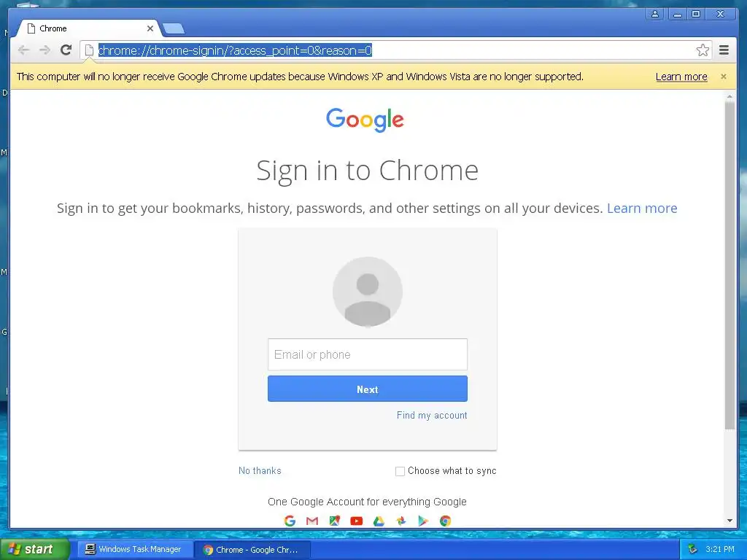Viewport: 747px width, 560px height.
Task: Decline sign-in with No thanks
Action: pos(260,470)
